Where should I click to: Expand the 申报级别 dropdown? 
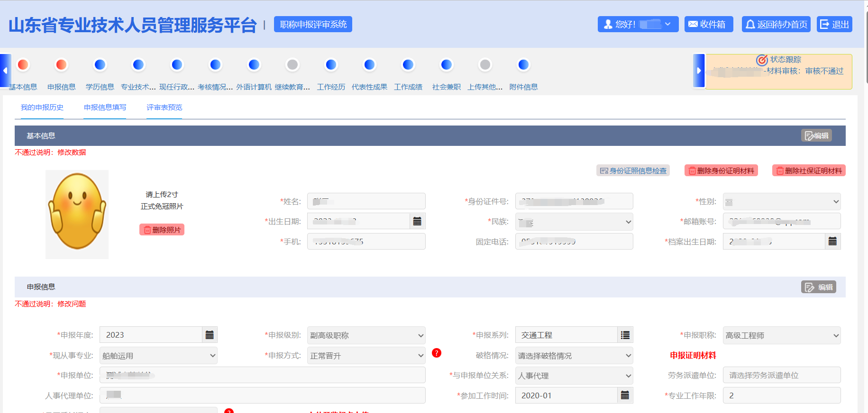tap(366, 335)
